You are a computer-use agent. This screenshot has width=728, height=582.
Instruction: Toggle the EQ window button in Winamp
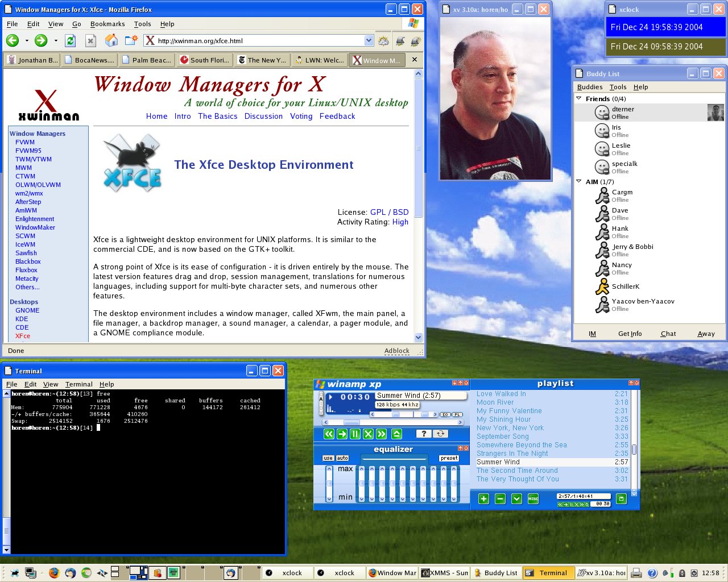(446, 414)
